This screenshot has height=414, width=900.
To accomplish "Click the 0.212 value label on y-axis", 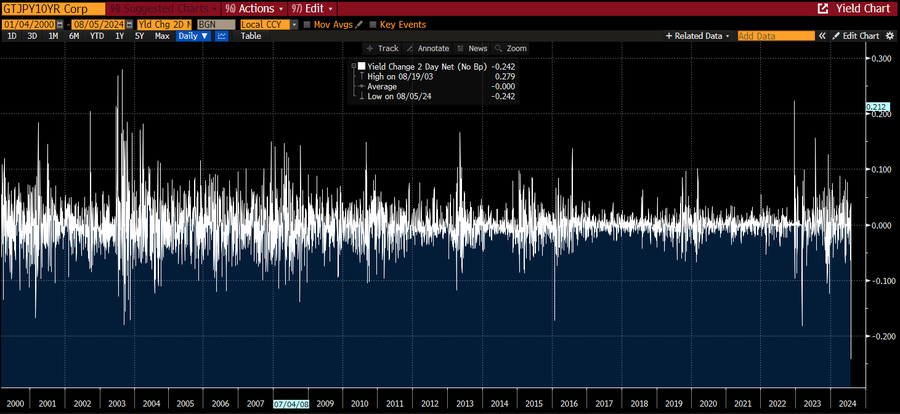I will point(878,107).
